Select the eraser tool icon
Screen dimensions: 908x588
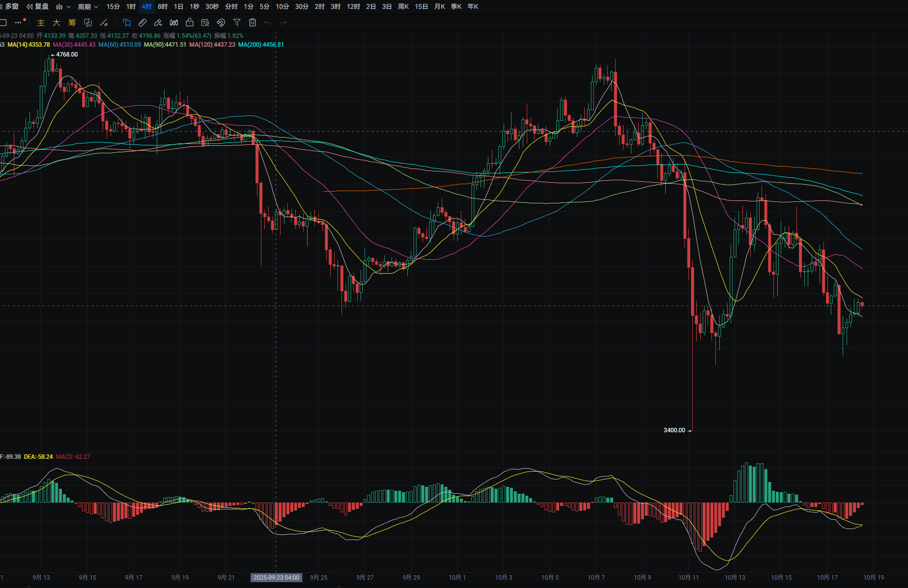pos(158,23)
